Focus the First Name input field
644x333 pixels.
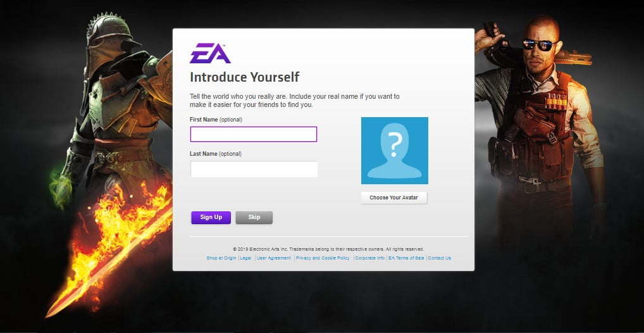254,134
